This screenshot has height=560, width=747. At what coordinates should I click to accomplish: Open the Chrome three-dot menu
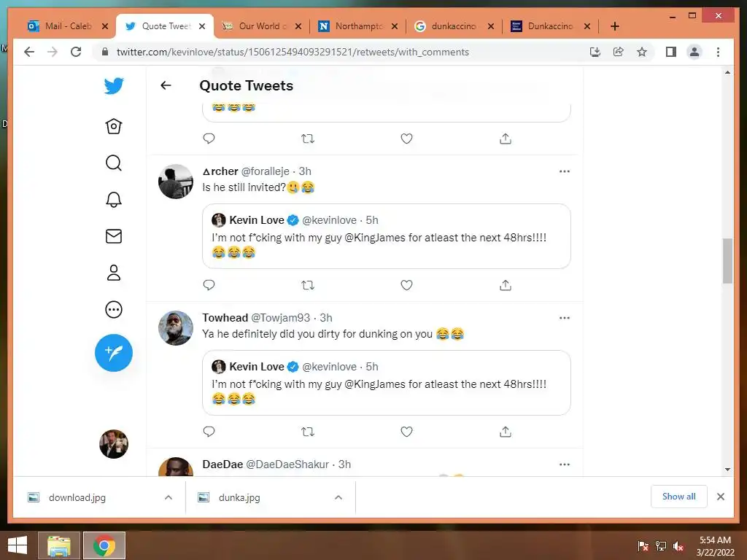(718, 52)
